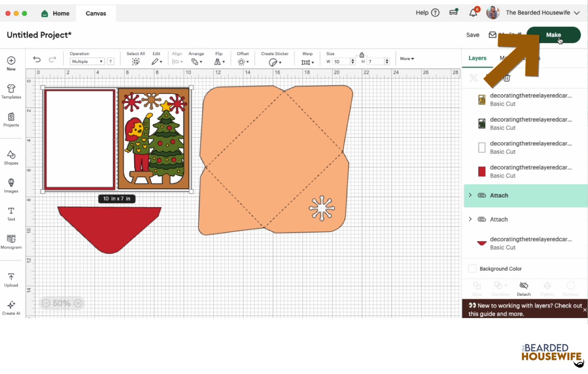Click the Make button
The image size is (588, 374).
(x=553, y=35)
